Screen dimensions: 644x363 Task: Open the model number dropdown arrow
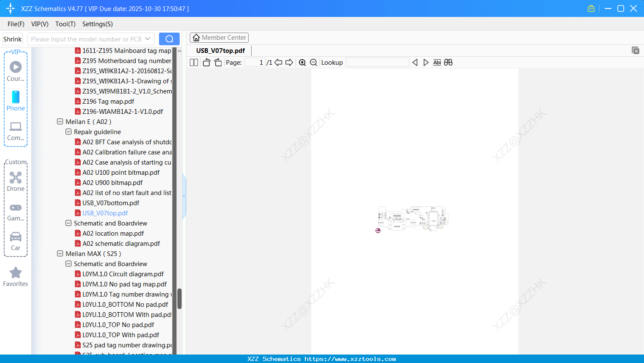(148, 39)
